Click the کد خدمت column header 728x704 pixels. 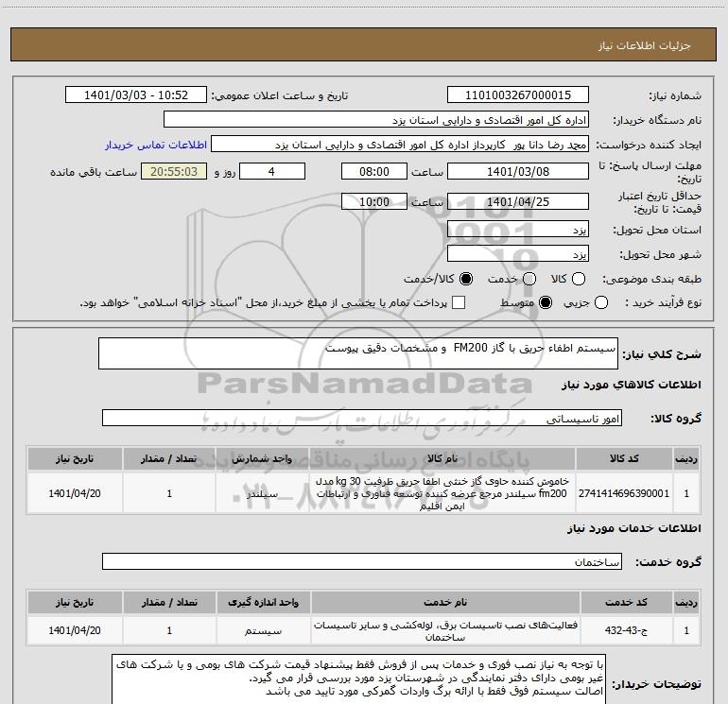pyautogui.click(x=626, y=602)
